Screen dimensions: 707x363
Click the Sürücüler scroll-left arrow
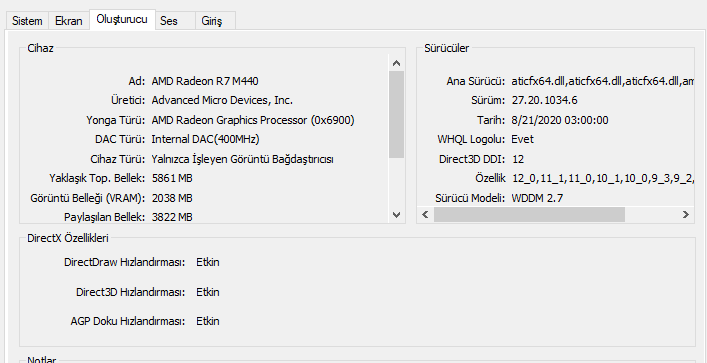pyautogui.click(x=425, y=215)
